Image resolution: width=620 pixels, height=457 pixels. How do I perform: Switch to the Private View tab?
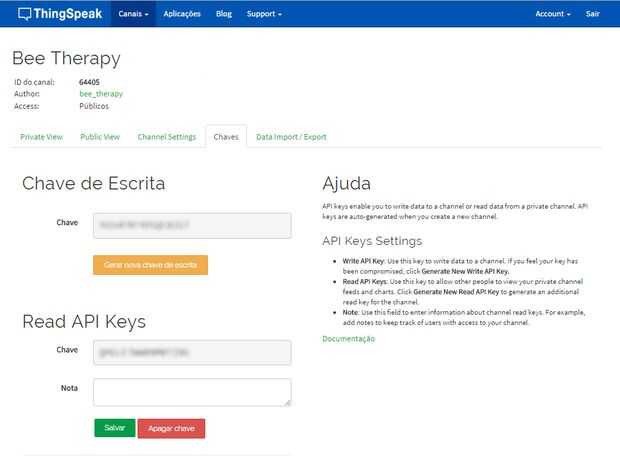coord(42,137)
